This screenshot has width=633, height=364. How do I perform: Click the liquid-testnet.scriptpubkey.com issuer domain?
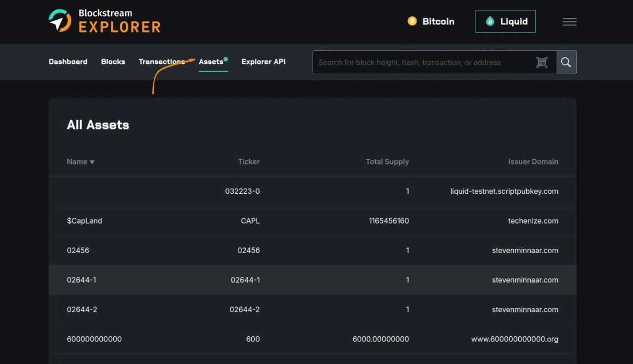(x=504, y=191)
